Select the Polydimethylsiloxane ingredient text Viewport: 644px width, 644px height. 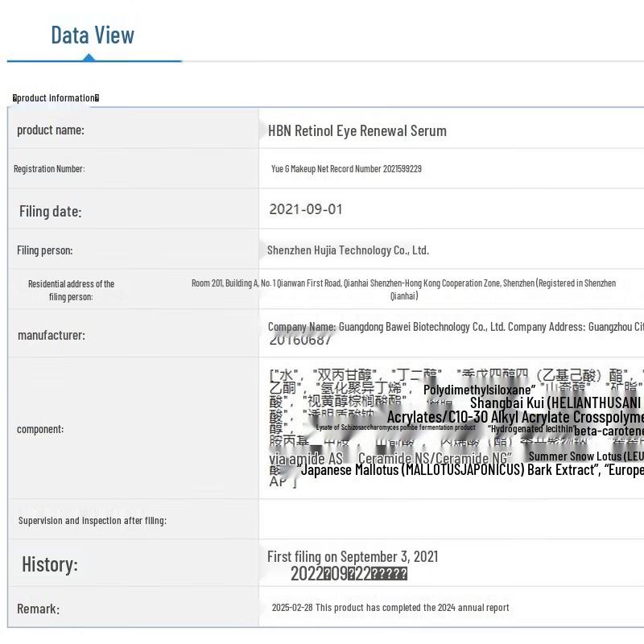[x=479, y=390]
